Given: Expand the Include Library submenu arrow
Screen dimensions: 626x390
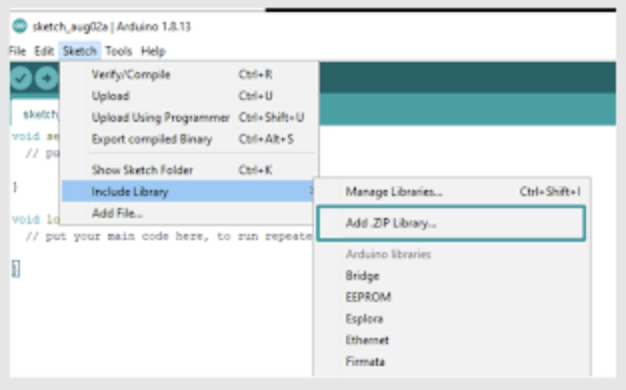Looking at the screenshot, I should click(x=311, y=191).
